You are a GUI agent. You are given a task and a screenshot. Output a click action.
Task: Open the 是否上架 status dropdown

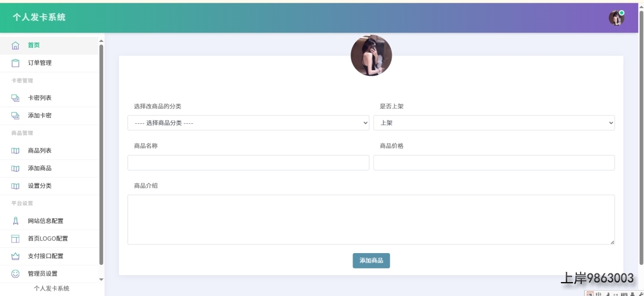click(x=494, y=123)
